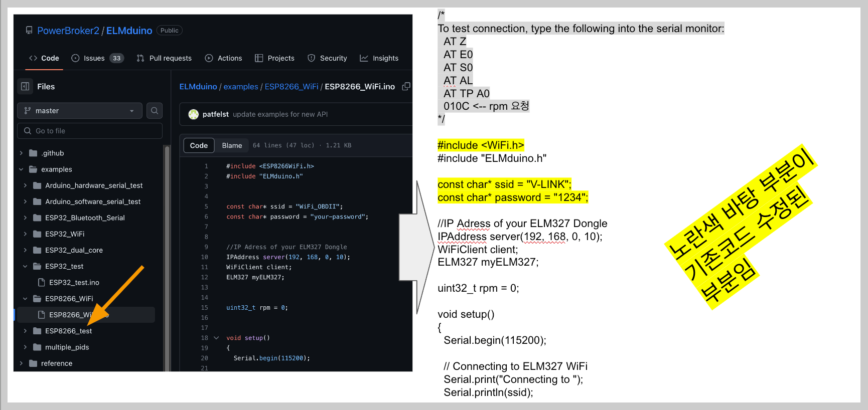Viewport: 868px width, 410px height.
Task: Click the IPAddress server(192, 168, 0, 10) line
Action: pos(520,237)
